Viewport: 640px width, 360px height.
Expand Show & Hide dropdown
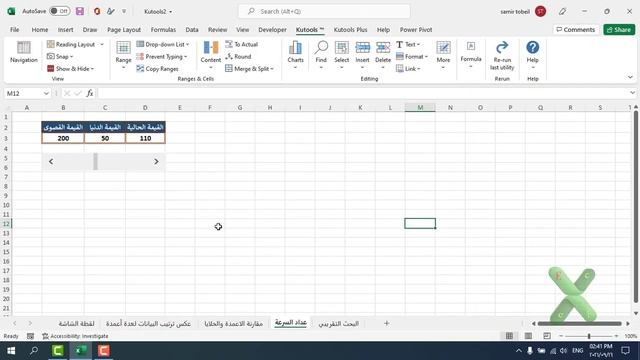tap(93, 69)
